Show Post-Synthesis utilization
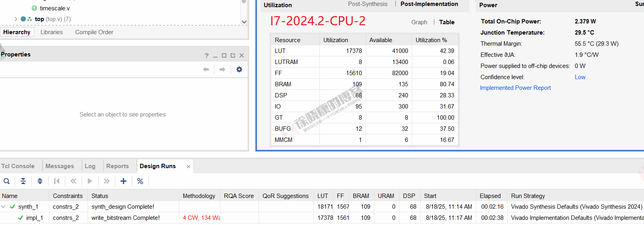Screen dimensions: 644x225 click(368, 4)
